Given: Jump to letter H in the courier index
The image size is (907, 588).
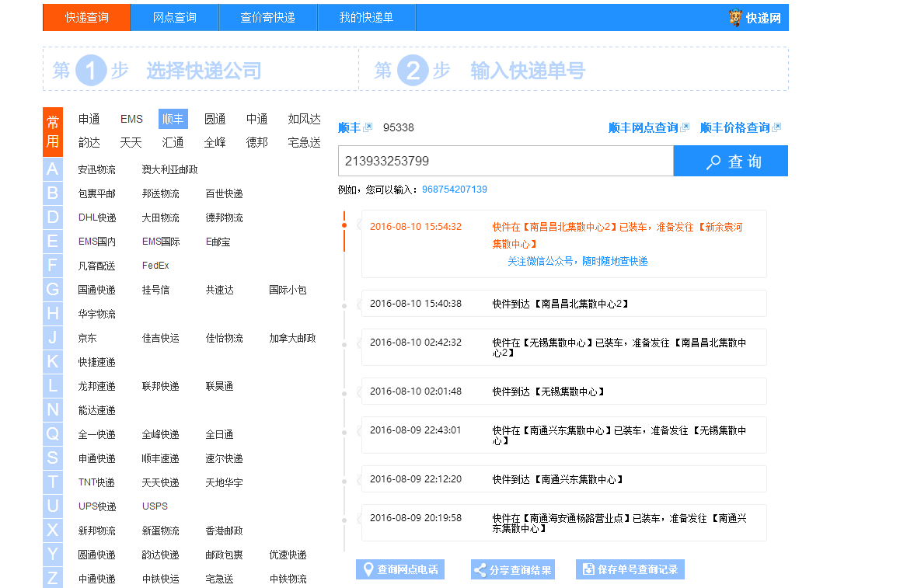Looking at the screenshot, I should point(53,313).
